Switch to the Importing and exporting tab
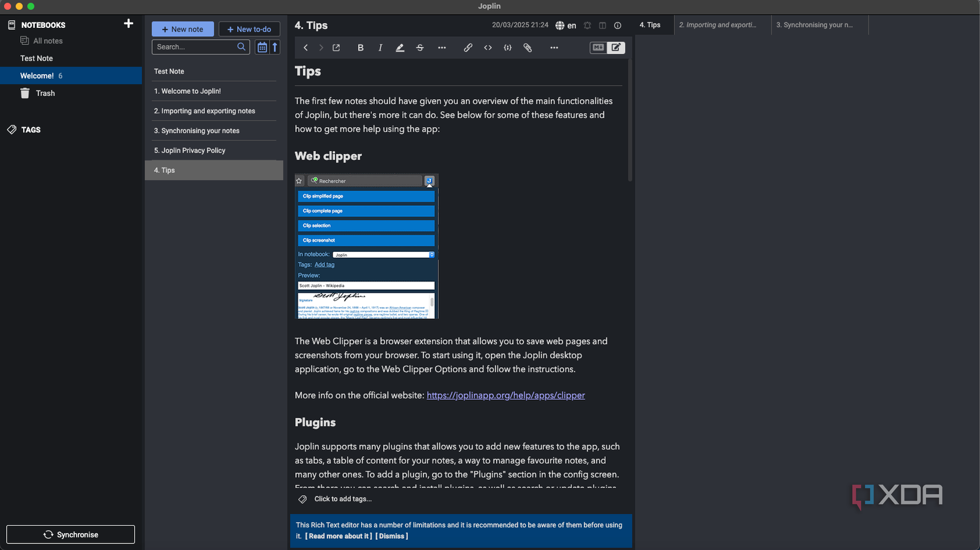This screenshot has height=550, width=980. click(x=719, y=25)
